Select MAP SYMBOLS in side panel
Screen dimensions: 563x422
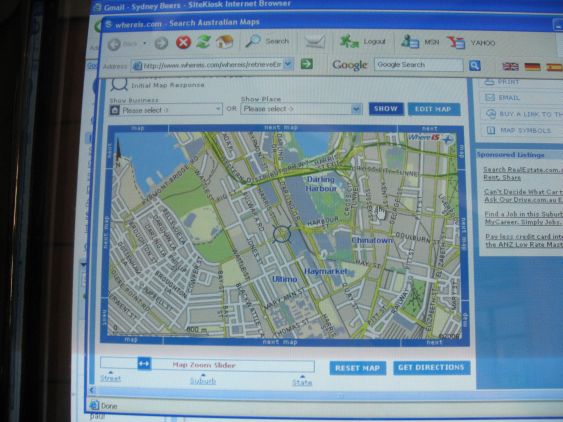click(520, 130)
